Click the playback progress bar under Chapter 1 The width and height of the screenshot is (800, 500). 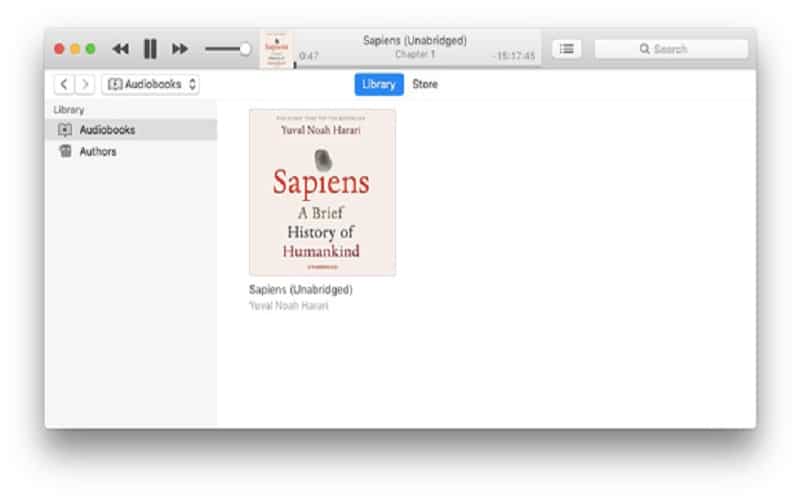[415, 66]
